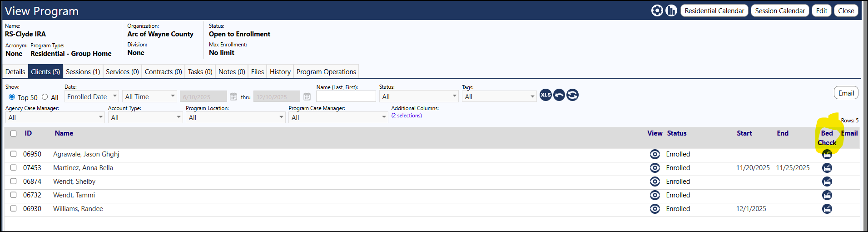Click the Edit button
The width and height of the screenshot is (868, 232).
coord(822,11)
